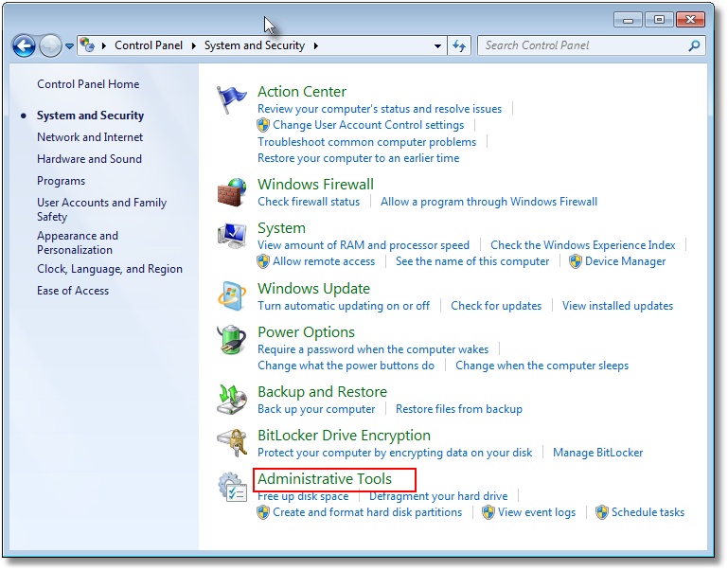Select Network and Internet category

pos(90,137)
